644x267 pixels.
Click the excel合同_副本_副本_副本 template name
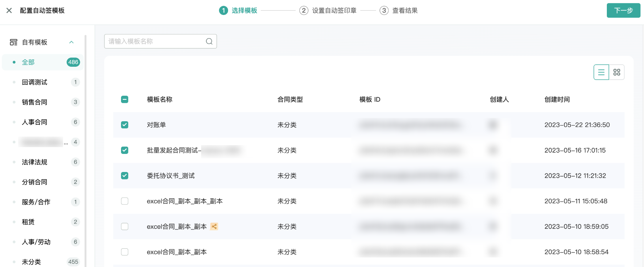click(x=185, y=201)
